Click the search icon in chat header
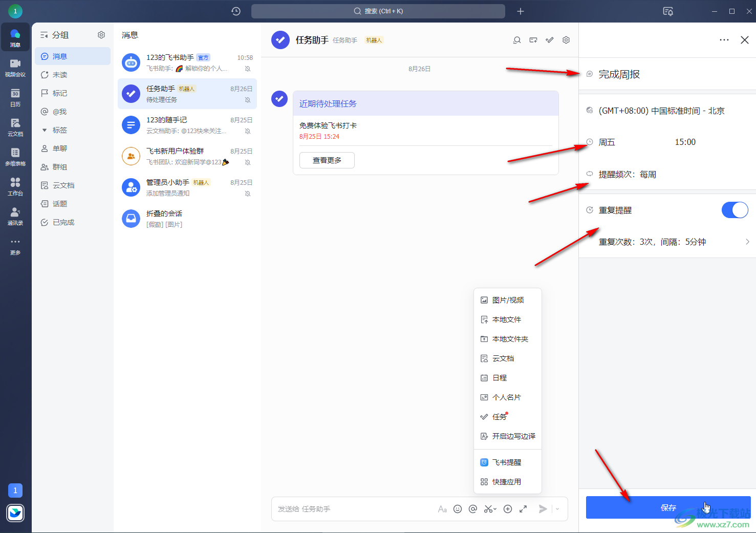 (x=517, y=40)
